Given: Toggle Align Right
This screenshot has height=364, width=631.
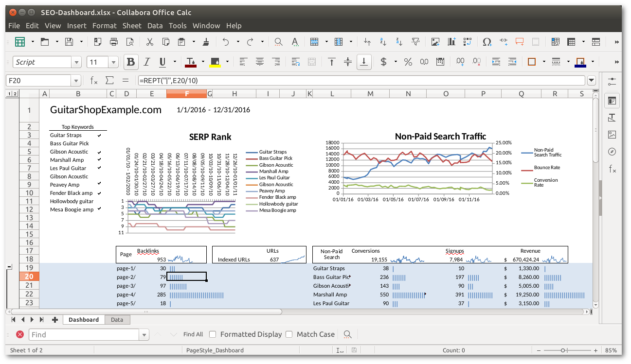Looking at the screenshot, I should tap(276, 62).
